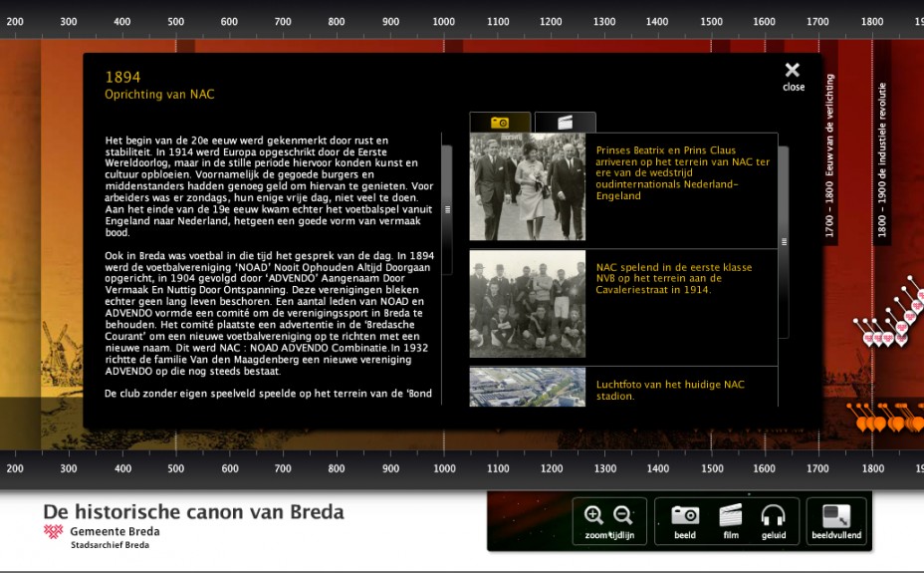Click the 1500 mark on top ruler

pos(711,21)
